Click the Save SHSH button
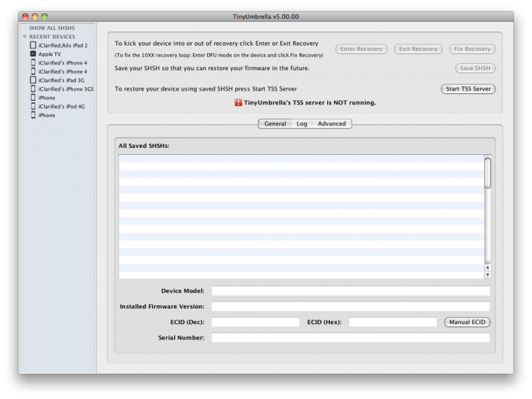This screenshot has height=399, width=532. tap(475, 68)
